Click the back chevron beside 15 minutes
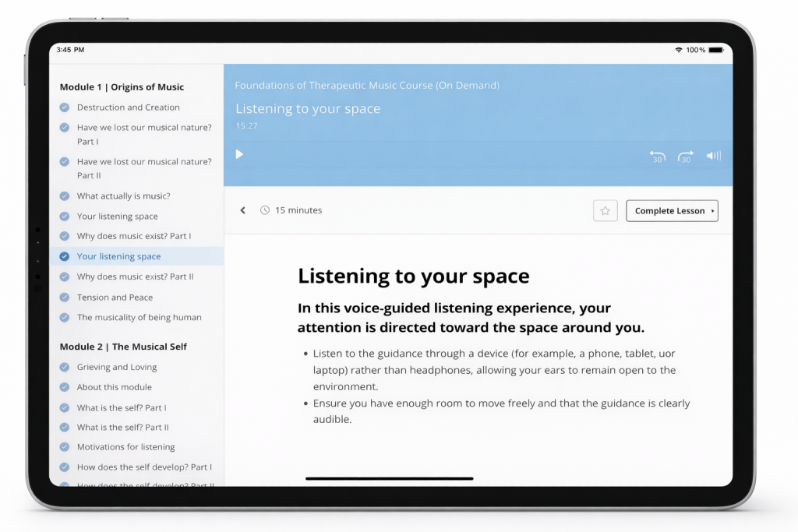Viewport: 798px width, 532px height. pyautogui.click(x=243, y=210)
